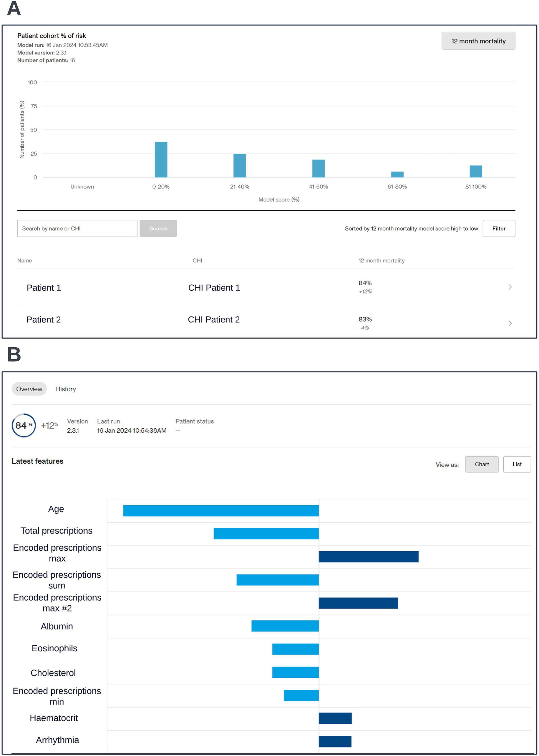The width and height of the screenshot is (539, 756).
Task: Click the +12% change next to score circle
Action: point(49,425)
